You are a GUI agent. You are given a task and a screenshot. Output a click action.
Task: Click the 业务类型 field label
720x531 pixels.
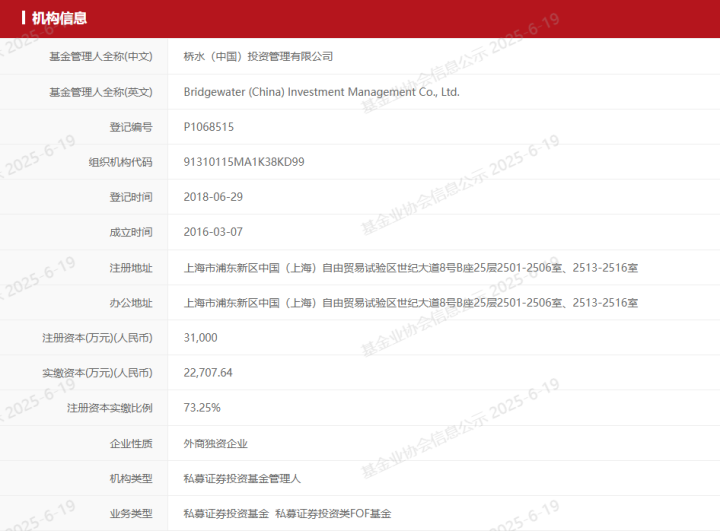click(131, 514)
